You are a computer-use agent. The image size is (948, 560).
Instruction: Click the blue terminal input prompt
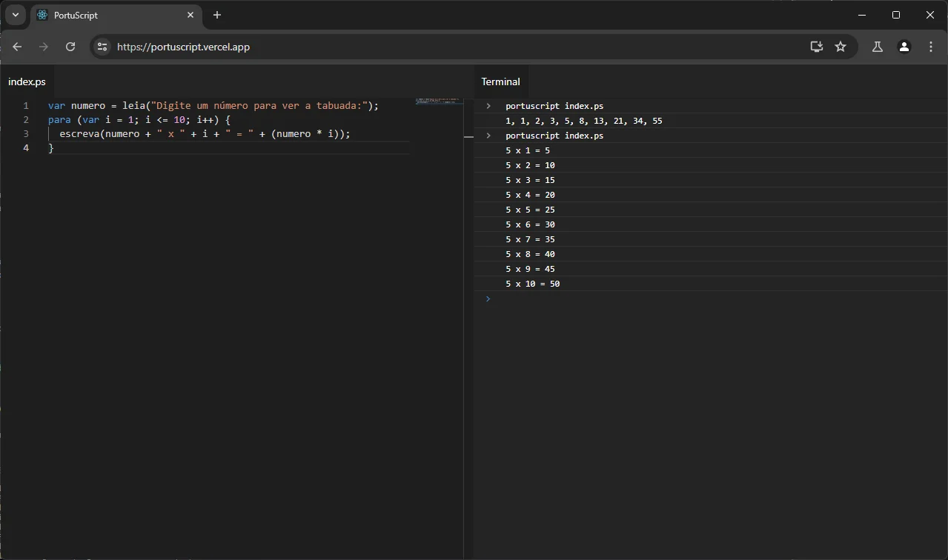click(x=488, y=299)
